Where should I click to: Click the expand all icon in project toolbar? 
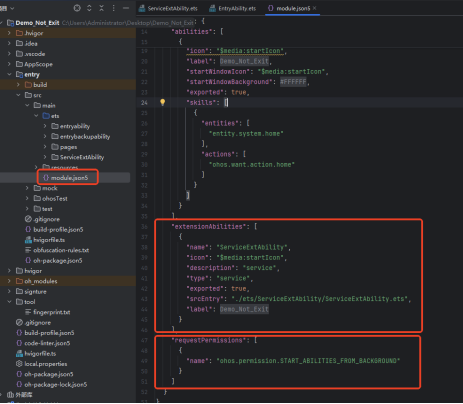pyautogui.click(x=89, y=8)
